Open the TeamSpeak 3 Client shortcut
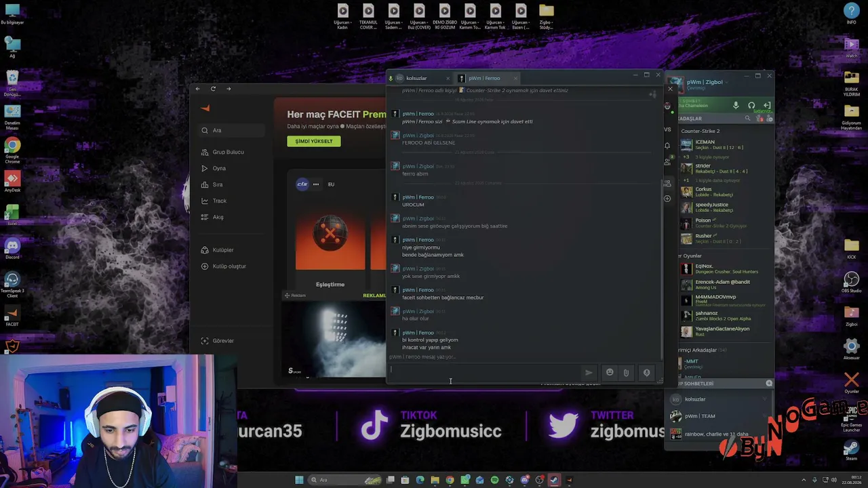The image size is (868, 488). click(x=12, y=284)
